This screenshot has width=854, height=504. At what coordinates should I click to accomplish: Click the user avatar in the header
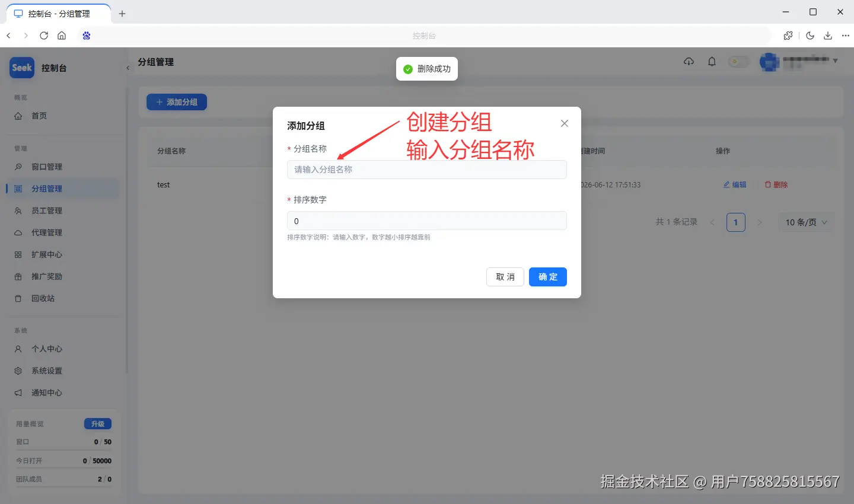(769, 62)
